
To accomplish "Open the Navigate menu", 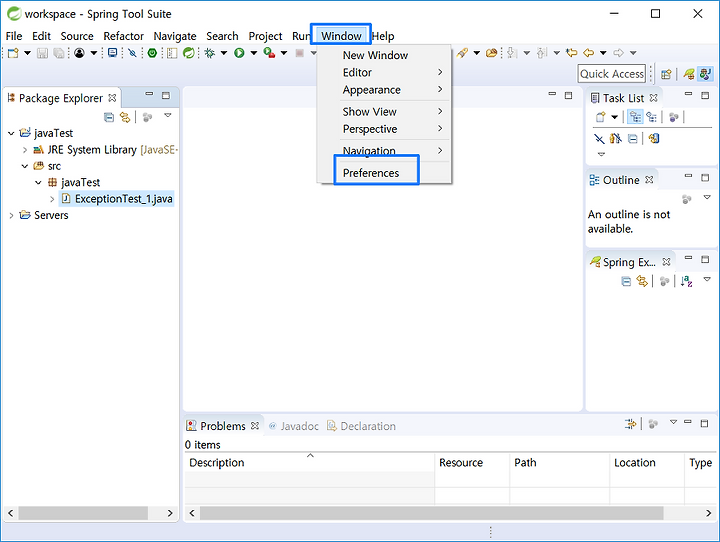I will tap(175, 36).
